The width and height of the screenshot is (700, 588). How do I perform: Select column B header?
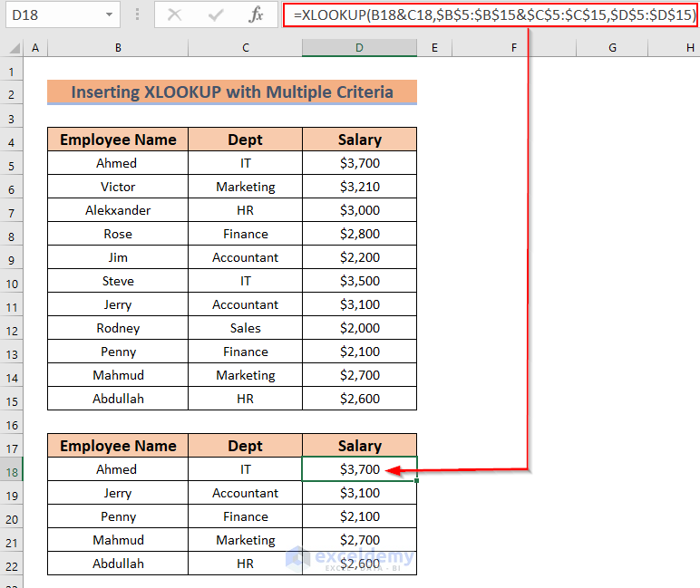click(x=118, y=47)
